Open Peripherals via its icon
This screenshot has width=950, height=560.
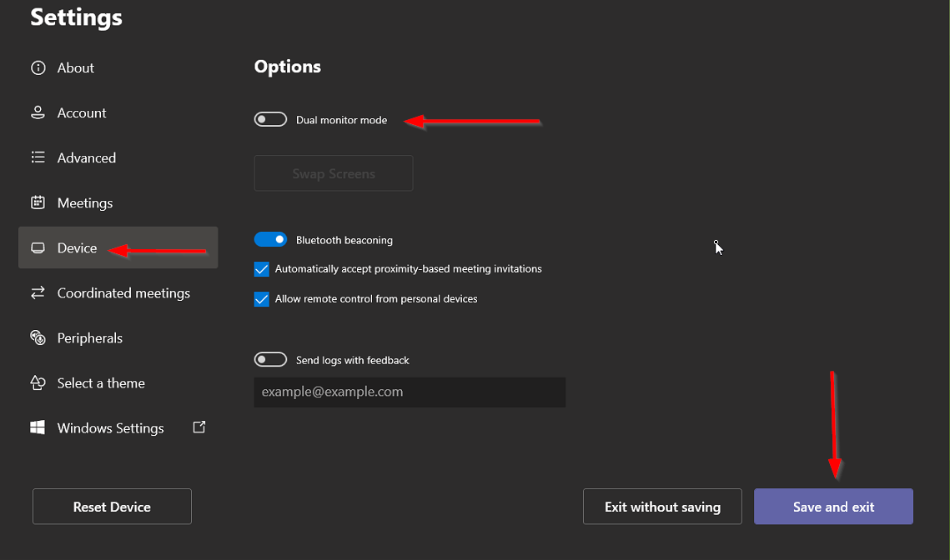[x=38, y=337]
